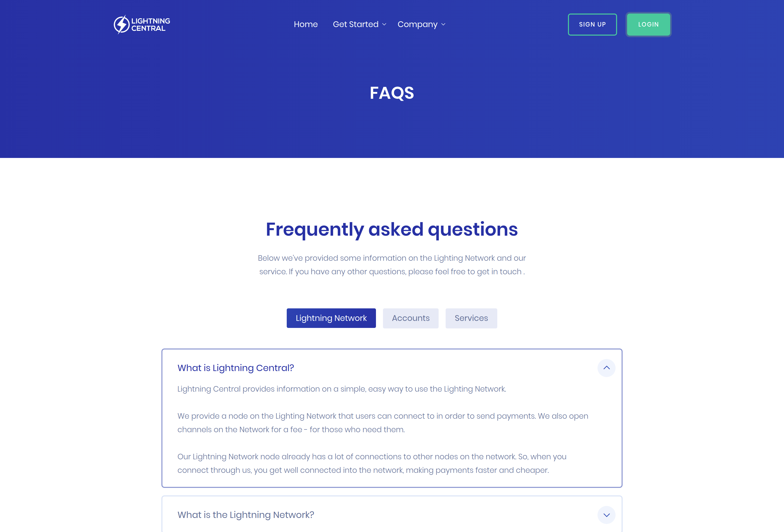Image resolution: width=784 pixels, height=532 pixels.
Task: Open the Company dropdown menu
Action: click(x=421, y=24)
